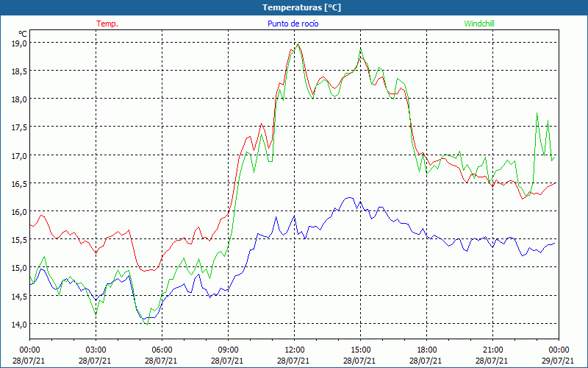The width and height of the screenshot is (588, 368).
Task: Click the 21:00 time axis label
Action: [492, 350]
